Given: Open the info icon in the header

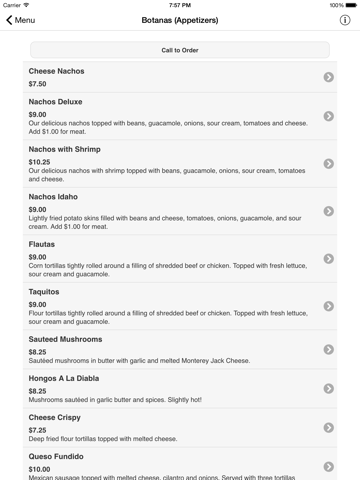Looking at the screenshot, I should tap(345, 20).
